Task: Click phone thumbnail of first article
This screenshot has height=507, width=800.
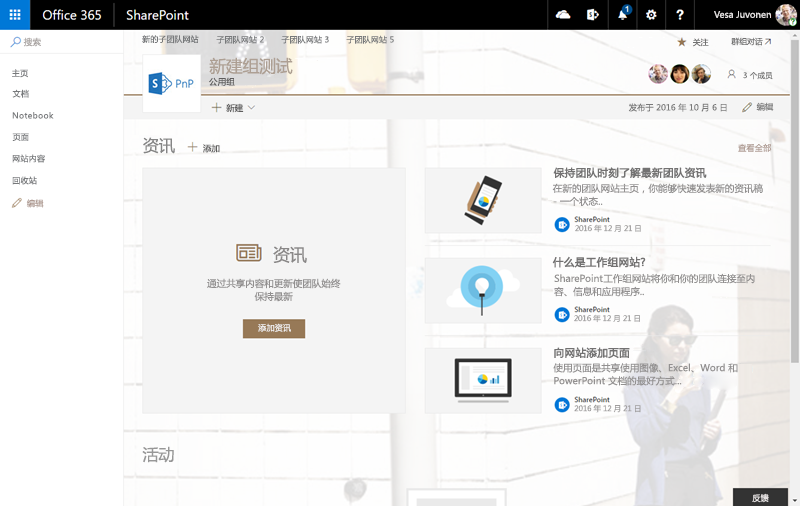Action: [483, 200]
